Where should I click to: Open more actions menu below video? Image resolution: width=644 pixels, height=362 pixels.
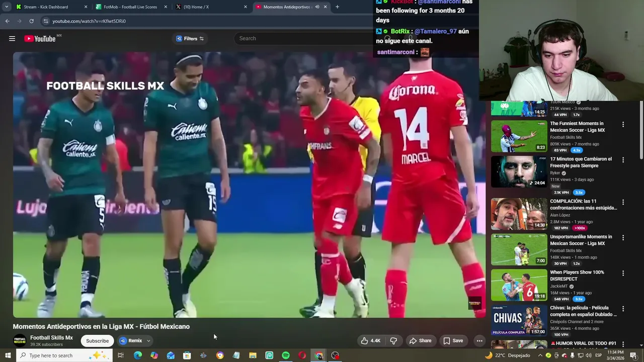click(479, 341)
